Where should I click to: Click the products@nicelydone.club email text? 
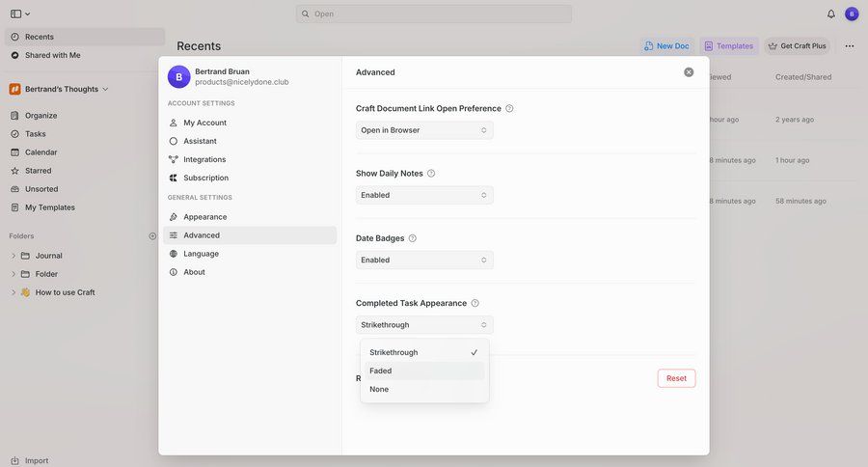[x=242, y=82]
